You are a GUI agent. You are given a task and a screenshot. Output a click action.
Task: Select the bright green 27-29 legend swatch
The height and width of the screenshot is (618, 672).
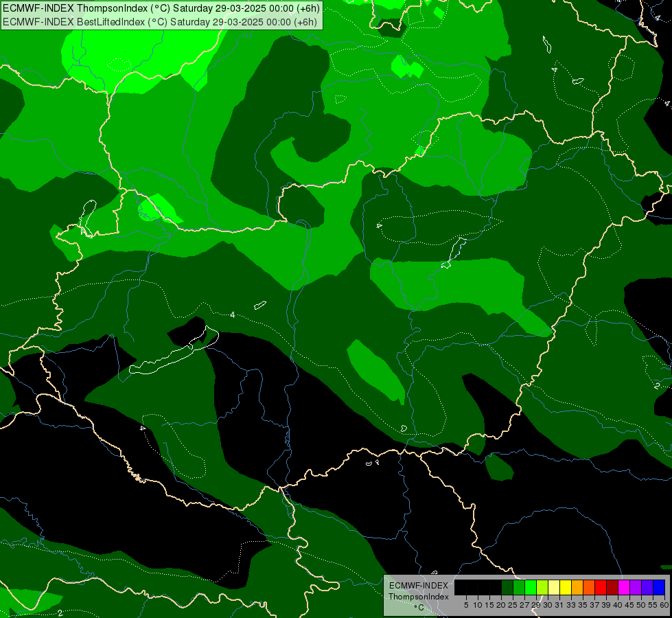(531, 587)
